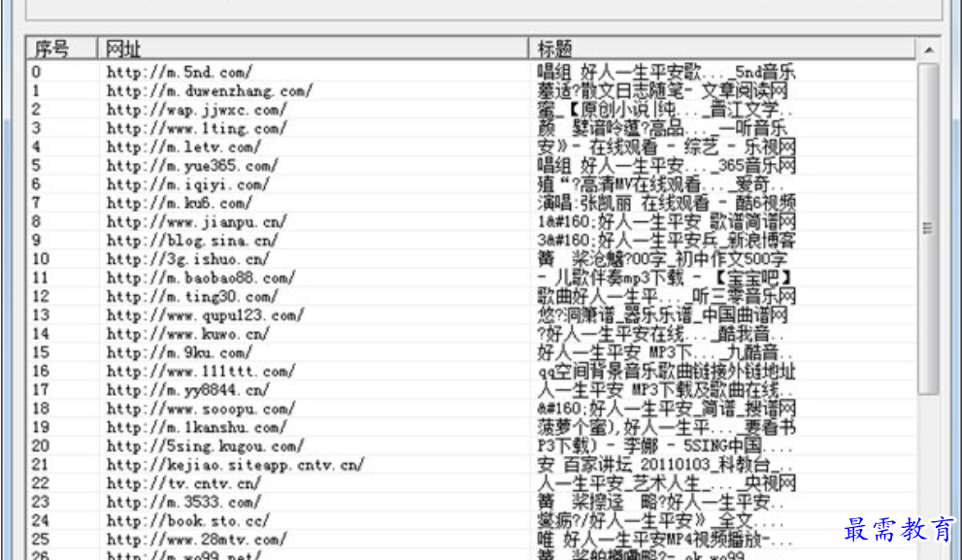Click the vertical scrollbar thumb
962x560 pixels.
[x=928, y=229]
